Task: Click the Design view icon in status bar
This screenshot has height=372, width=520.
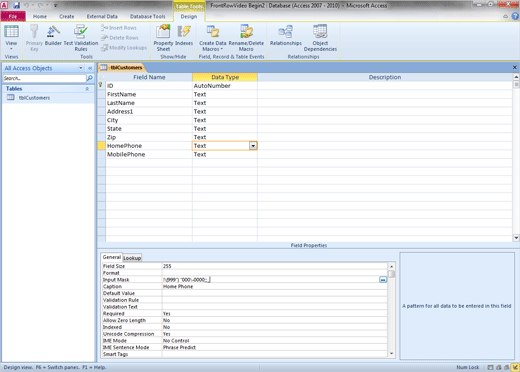Action: click(516, 367)
